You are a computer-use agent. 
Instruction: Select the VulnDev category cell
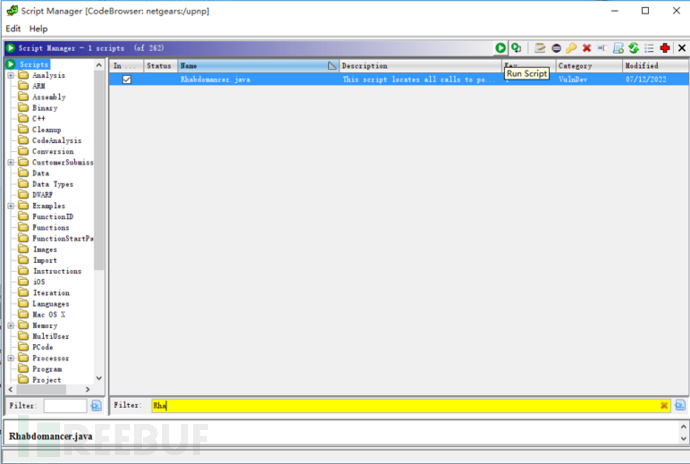coord(573,80)
